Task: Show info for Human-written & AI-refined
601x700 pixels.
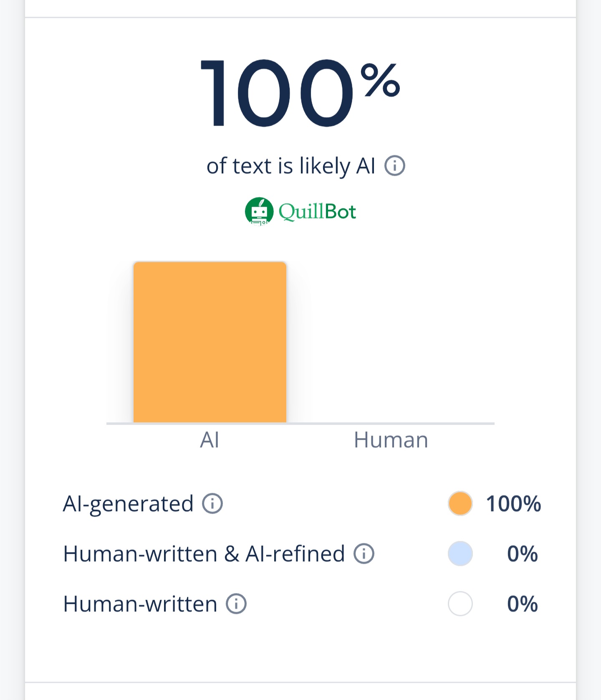Action: (x=364, y=554)
